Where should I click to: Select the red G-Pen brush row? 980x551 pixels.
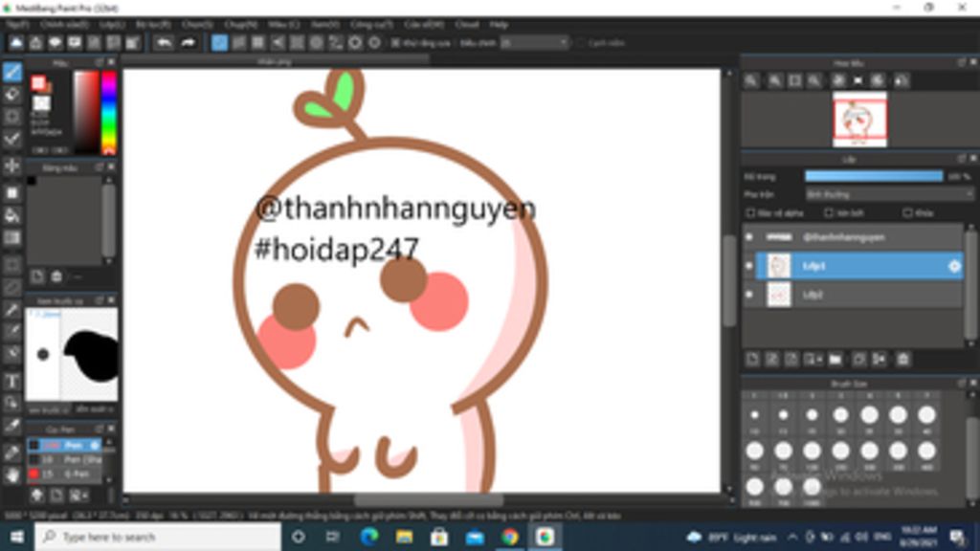(x=64, y=474)
